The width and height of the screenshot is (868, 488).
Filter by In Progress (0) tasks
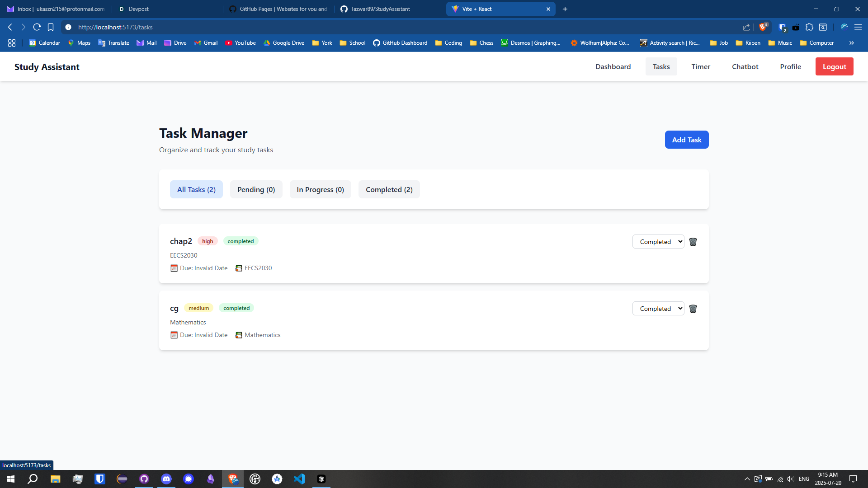click(320, 189)
